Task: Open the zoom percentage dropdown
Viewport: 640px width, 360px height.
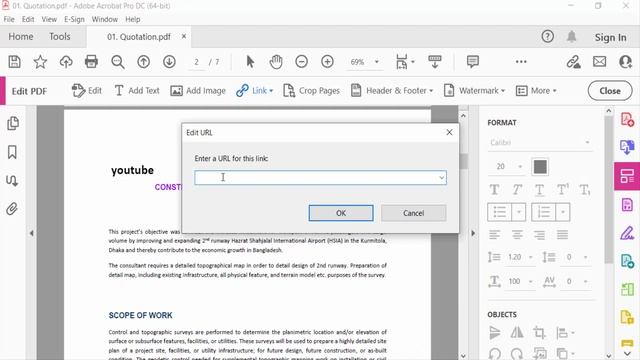Action: pos(377,62)
